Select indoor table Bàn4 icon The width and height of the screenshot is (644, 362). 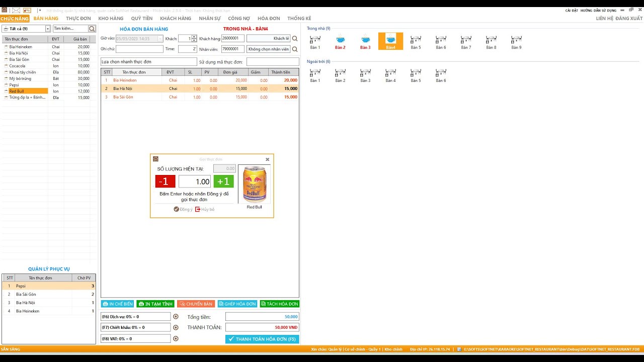tap(390, 41)
